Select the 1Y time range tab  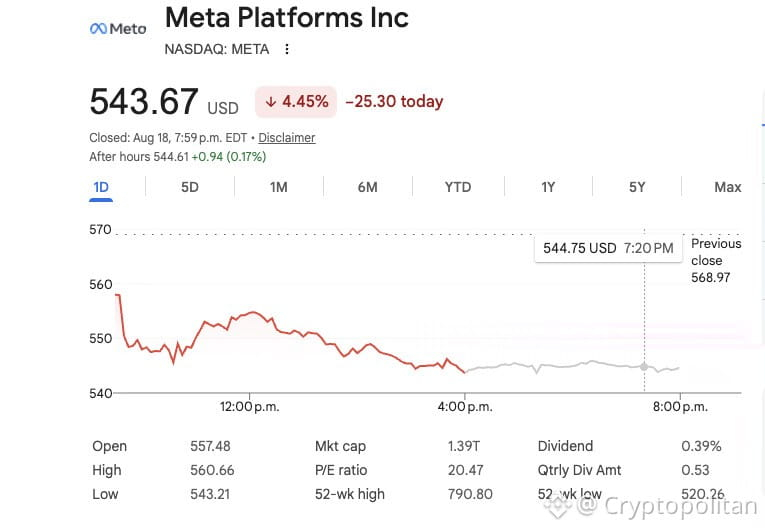(x=548, y=187)
